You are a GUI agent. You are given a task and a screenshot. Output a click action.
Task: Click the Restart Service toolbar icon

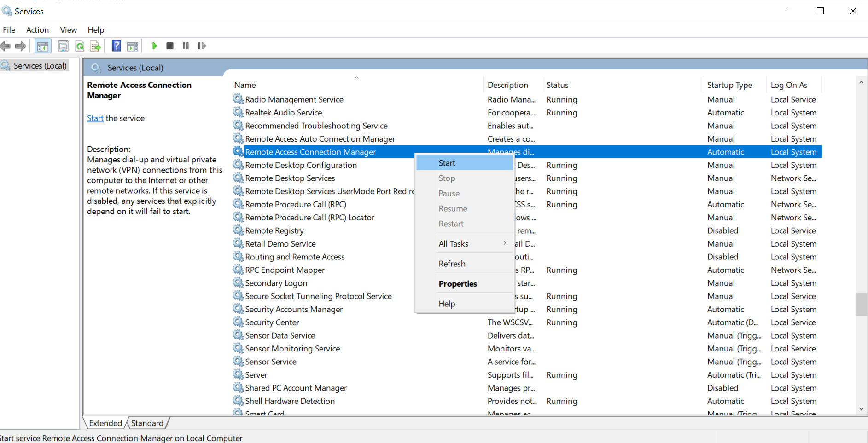(x=202, y=46)
